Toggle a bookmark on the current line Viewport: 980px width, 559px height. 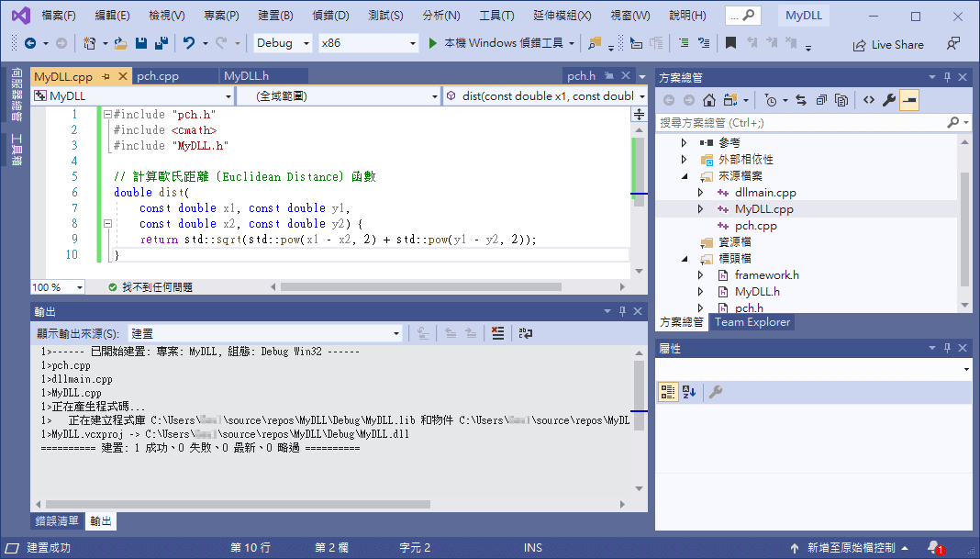pos(730,43)
